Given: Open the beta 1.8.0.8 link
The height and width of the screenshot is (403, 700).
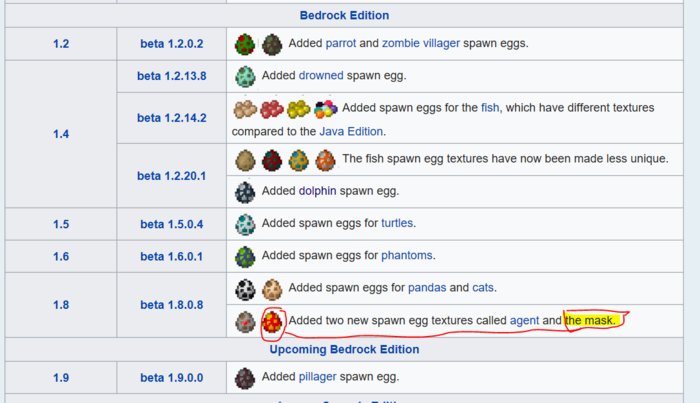Looking at the screenshot, I should (172, 305).
